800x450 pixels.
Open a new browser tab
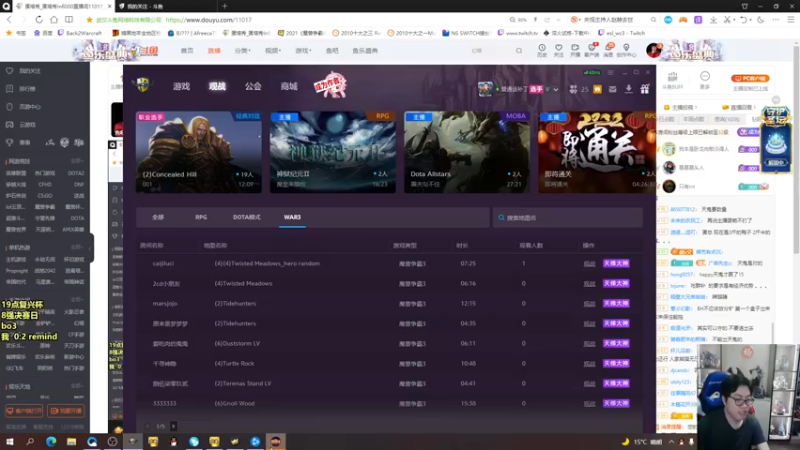(x=224, y=6)
